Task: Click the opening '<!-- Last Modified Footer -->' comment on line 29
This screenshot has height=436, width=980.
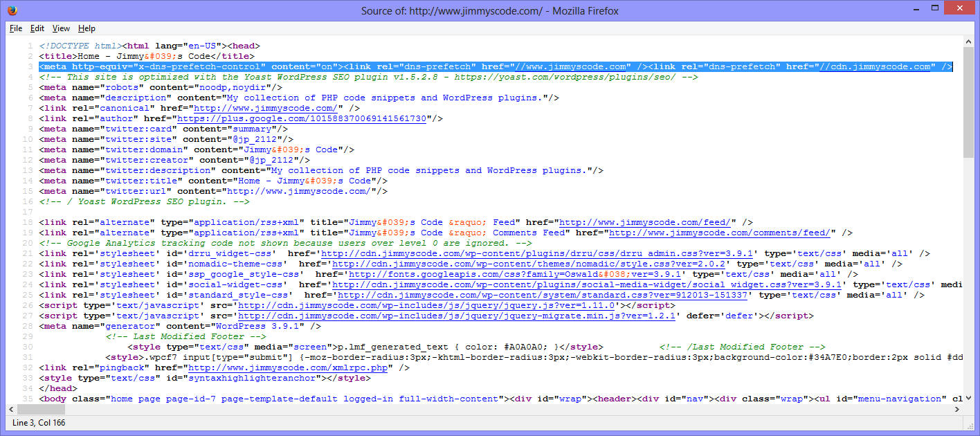Action: tap(185, 336)
